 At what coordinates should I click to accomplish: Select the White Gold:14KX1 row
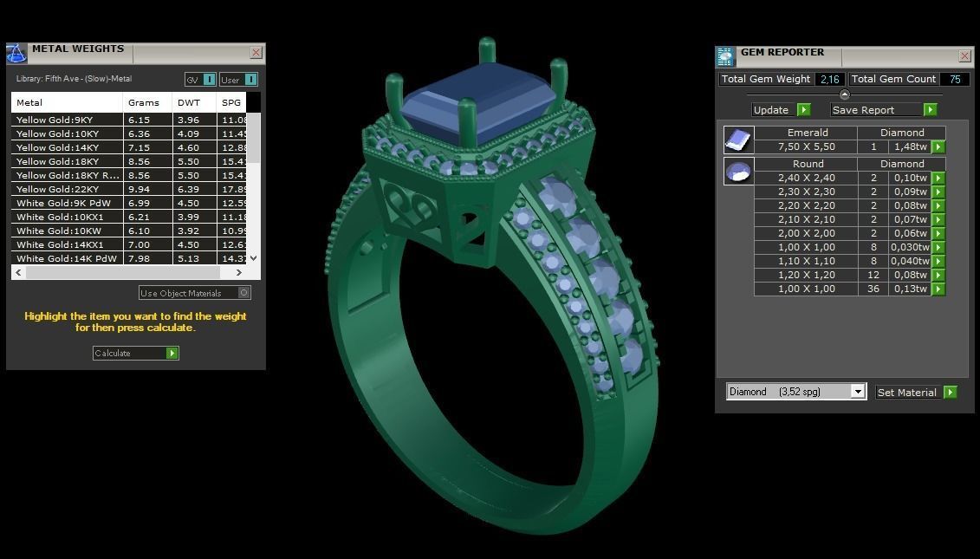[x=129, y=244]
